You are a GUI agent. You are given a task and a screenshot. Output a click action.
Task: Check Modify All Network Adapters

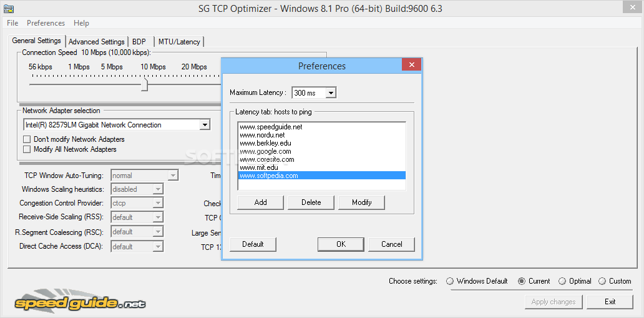(x=27, y=149)
